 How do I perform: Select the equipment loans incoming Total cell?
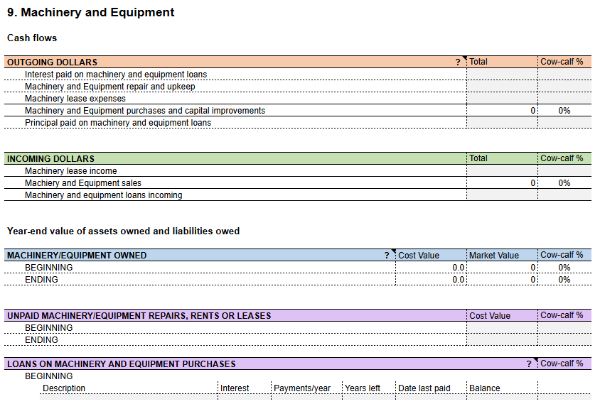pyautogui.click(x=502, y=195)
